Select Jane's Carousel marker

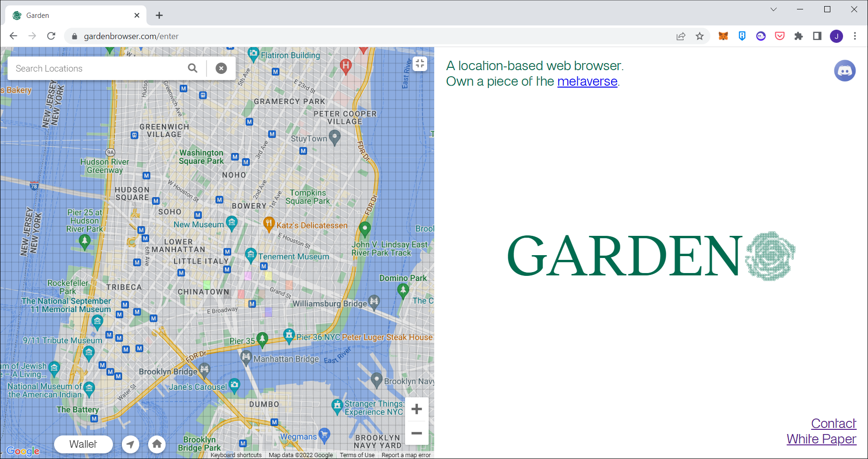pos(234,386)
